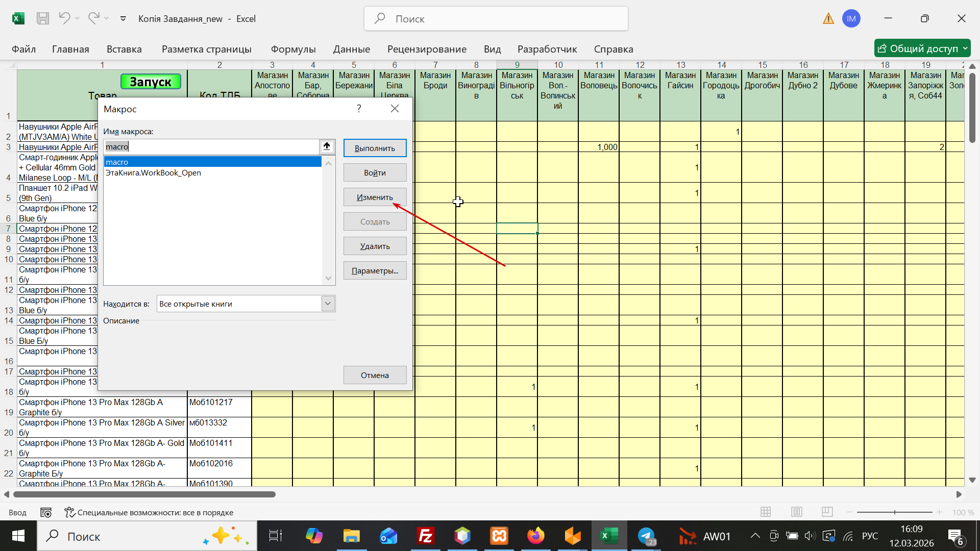Viewport: 980px width, 551px height.
Task: Click the zoom slider in status bar
Action: [894, 512]
